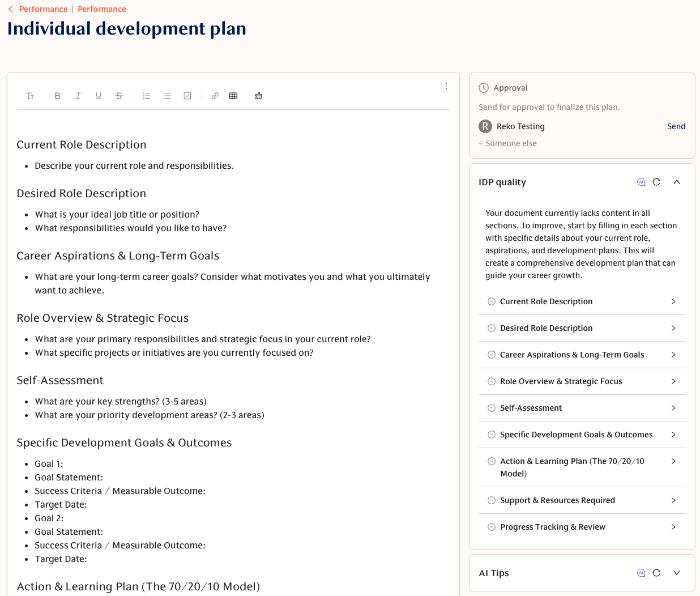Image resolution: width=700 pixels, height=596 pixels.
Task: Create a numbered list
Action: tap(146, 95)
